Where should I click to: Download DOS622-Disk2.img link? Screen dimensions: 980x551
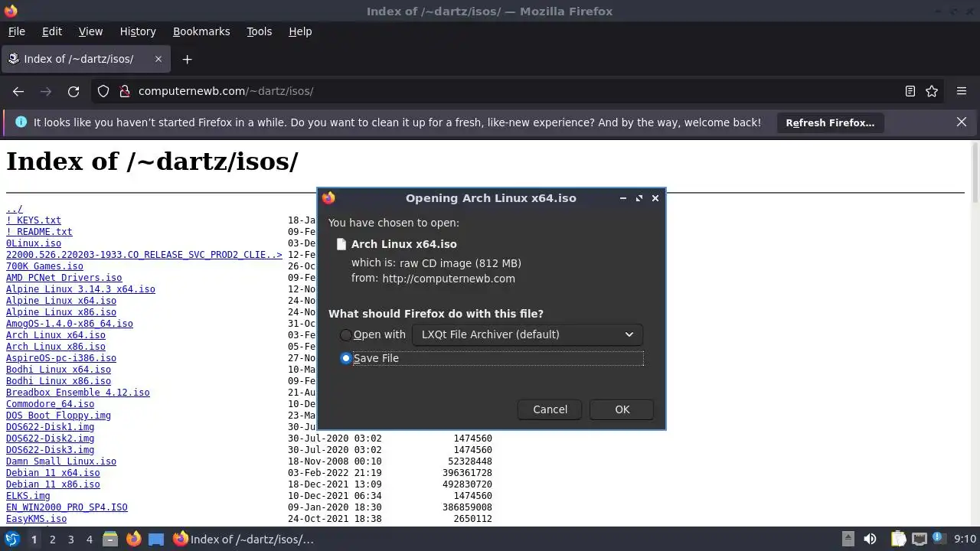[50, 439]
